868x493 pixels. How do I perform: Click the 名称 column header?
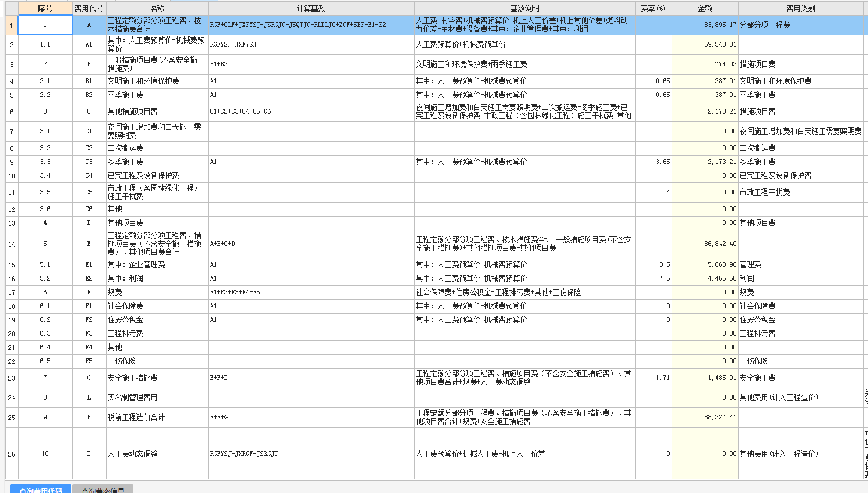(157, 8)
